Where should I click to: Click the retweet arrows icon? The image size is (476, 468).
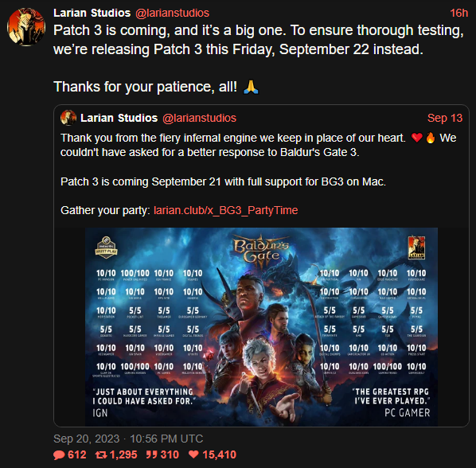click(101, 454)
